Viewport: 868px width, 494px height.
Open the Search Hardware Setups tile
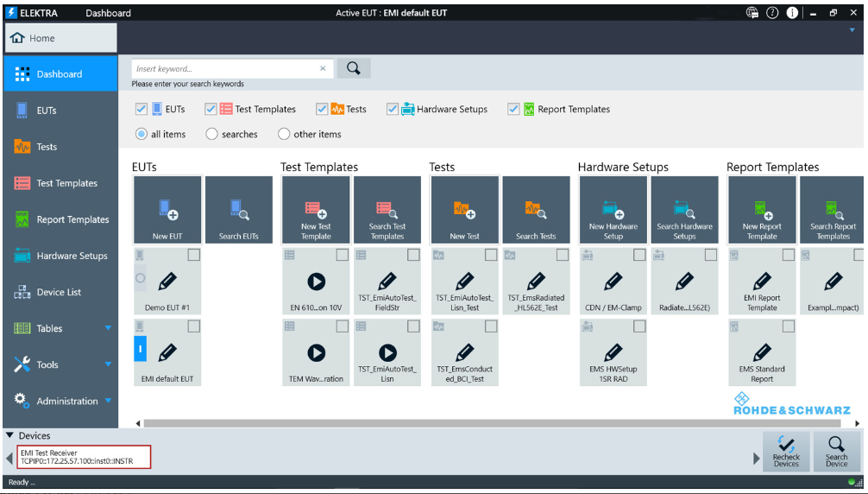point(685,210)
